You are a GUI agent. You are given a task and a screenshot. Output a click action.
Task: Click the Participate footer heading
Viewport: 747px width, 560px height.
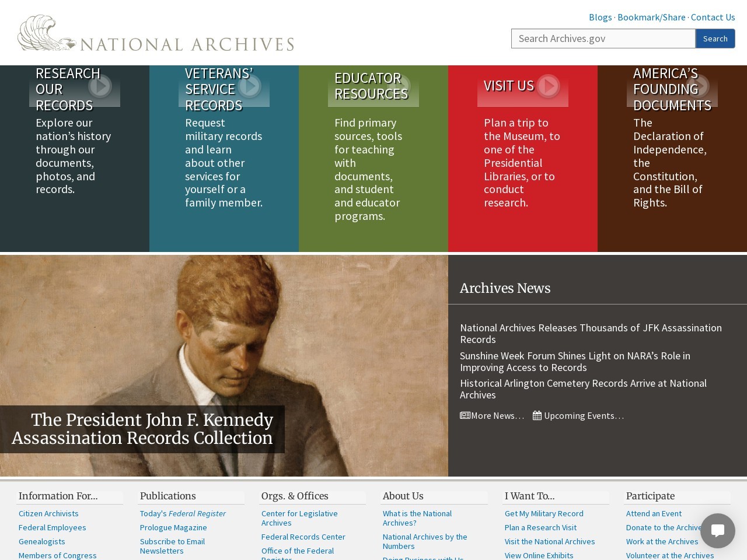pos(650,496)
